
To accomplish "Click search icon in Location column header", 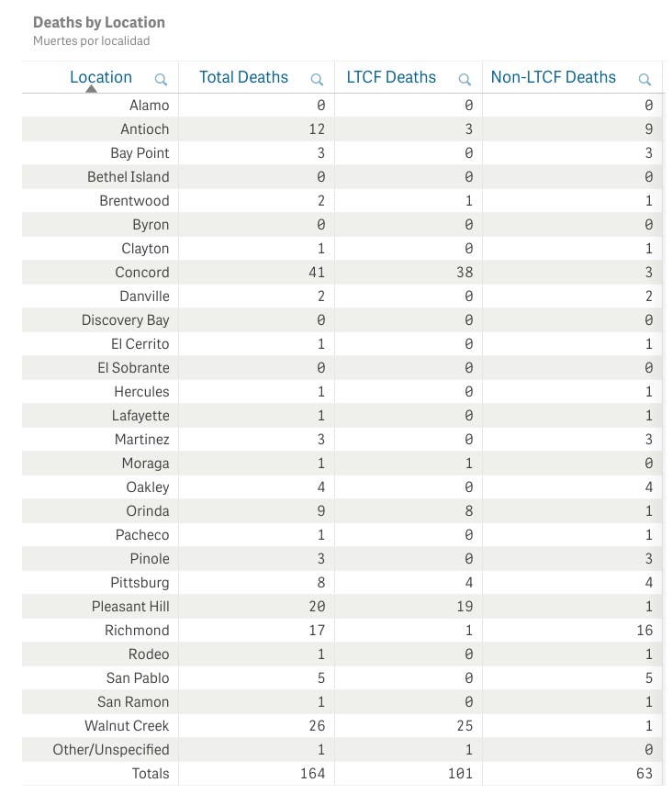I will click(161, 79).
